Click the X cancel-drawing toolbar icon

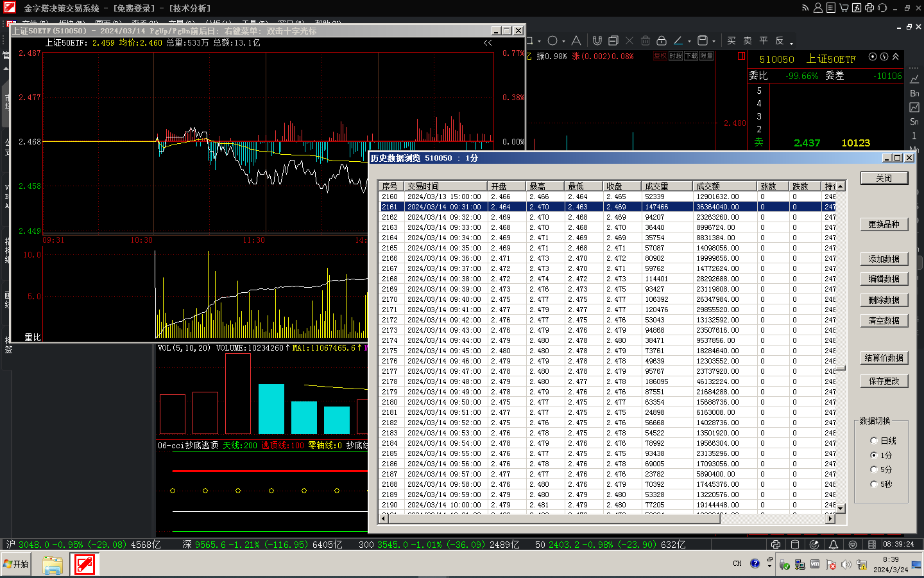(x=629, y=40)
